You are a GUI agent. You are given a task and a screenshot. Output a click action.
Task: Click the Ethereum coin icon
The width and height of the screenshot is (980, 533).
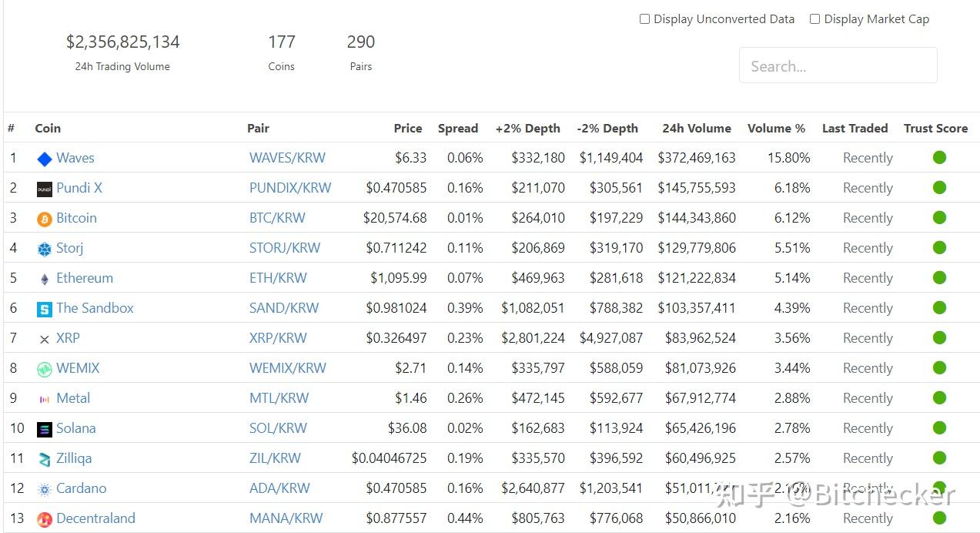coord(45,279)
